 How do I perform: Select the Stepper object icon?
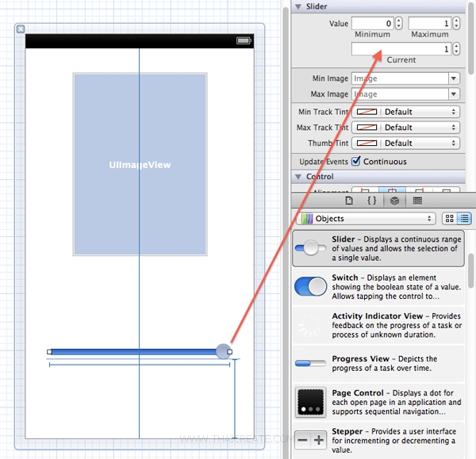[x=310, y=440]
